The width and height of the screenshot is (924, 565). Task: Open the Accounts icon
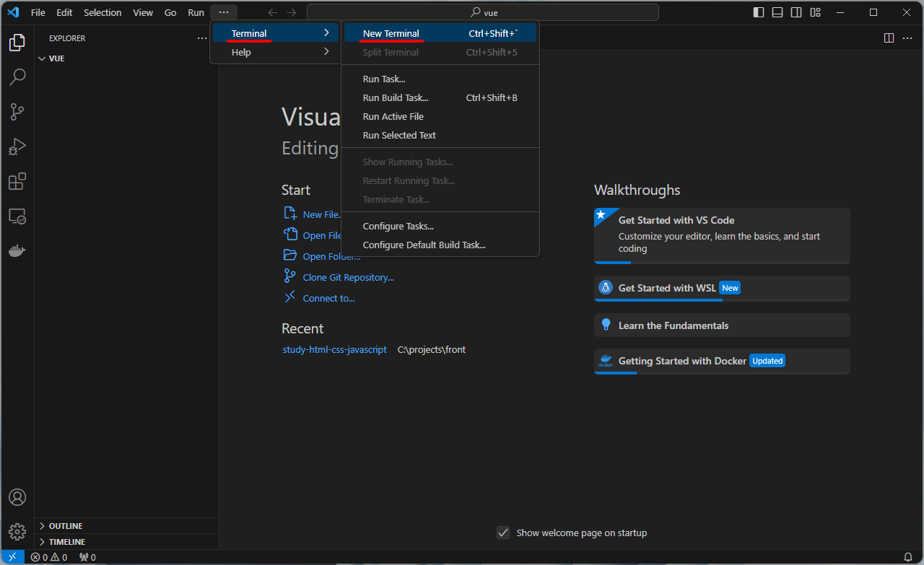click(17, 497)
